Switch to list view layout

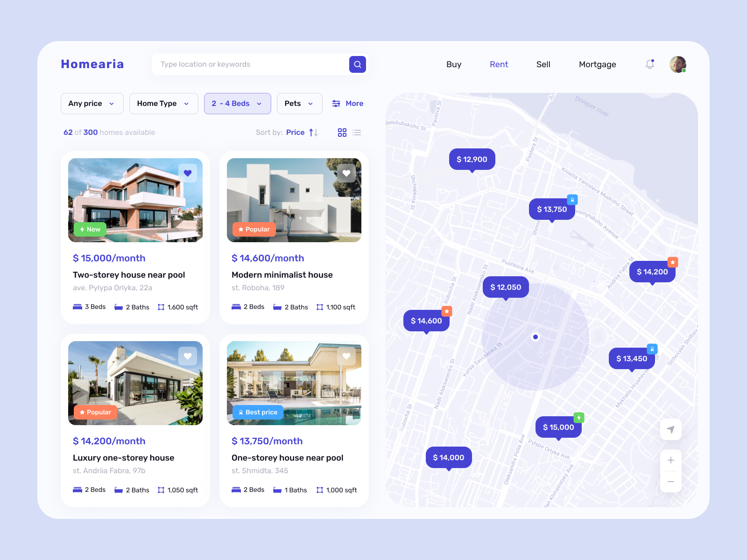pos(357,133)
